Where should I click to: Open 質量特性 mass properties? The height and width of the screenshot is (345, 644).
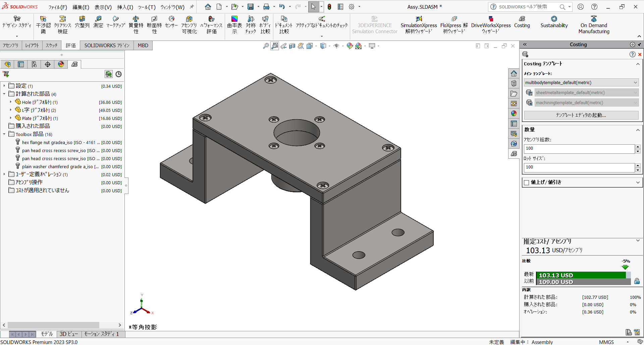[x=136, y=25]
